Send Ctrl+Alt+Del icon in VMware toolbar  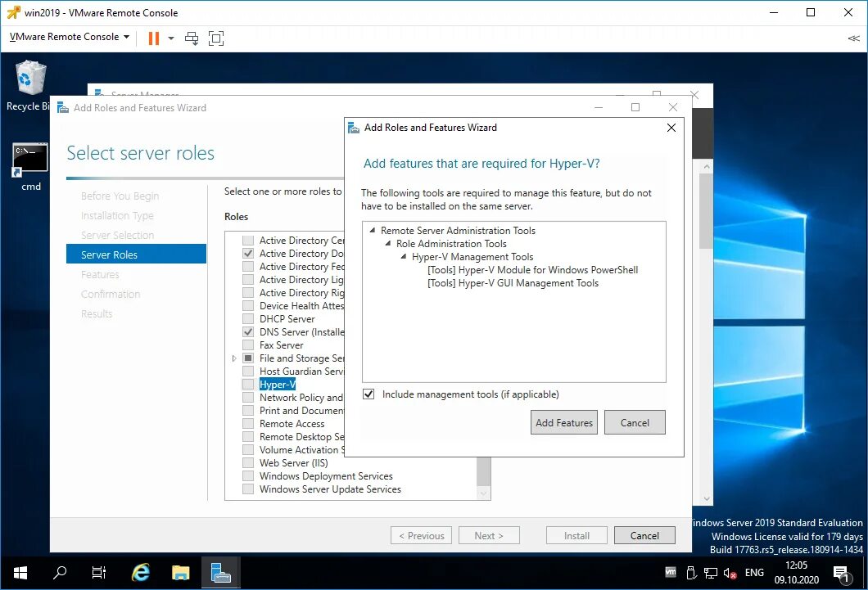[x=192, y=38]
